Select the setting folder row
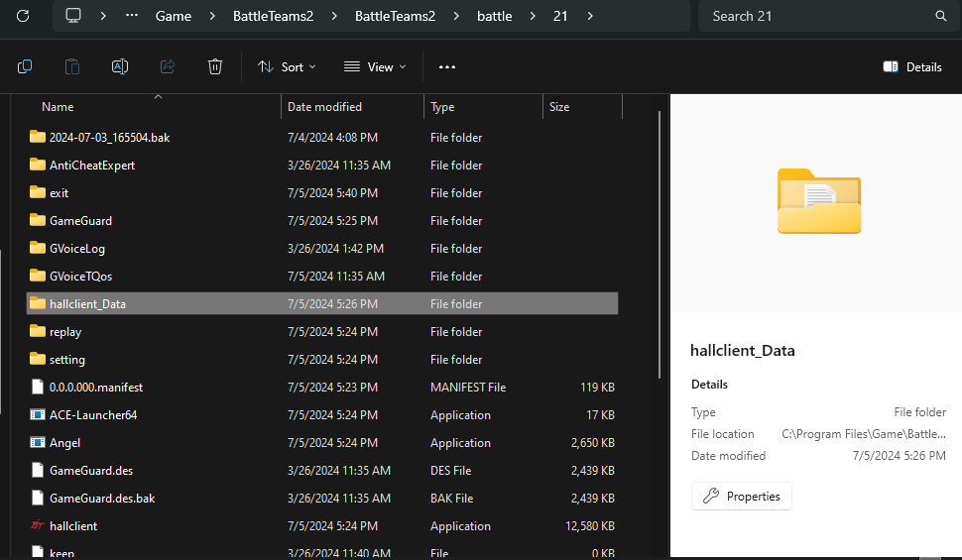 (322, 360)
